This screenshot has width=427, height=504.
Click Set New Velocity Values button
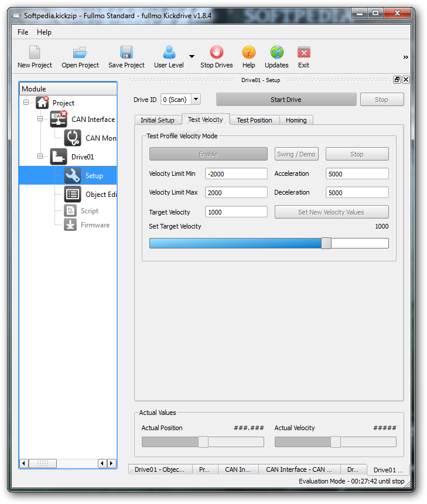point(332,212)
